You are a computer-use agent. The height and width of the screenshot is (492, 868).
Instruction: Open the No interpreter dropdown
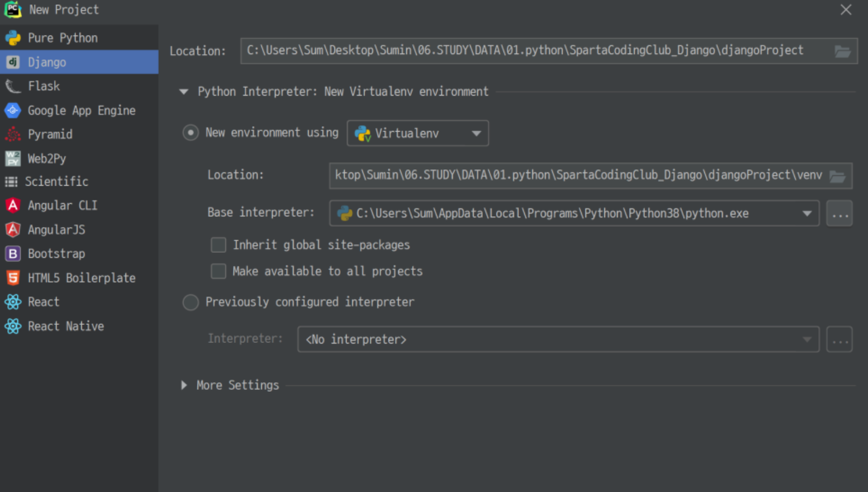[558, 339]
